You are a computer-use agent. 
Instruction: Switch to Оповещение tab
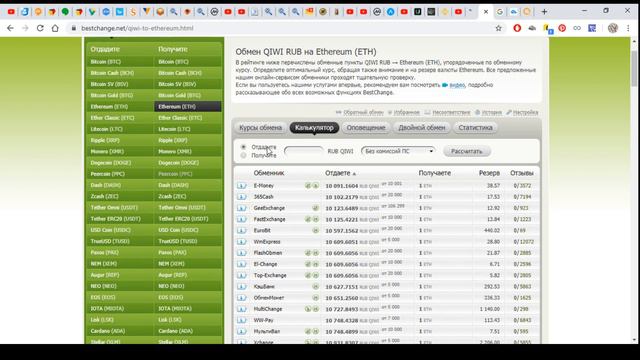click(366, 128)
